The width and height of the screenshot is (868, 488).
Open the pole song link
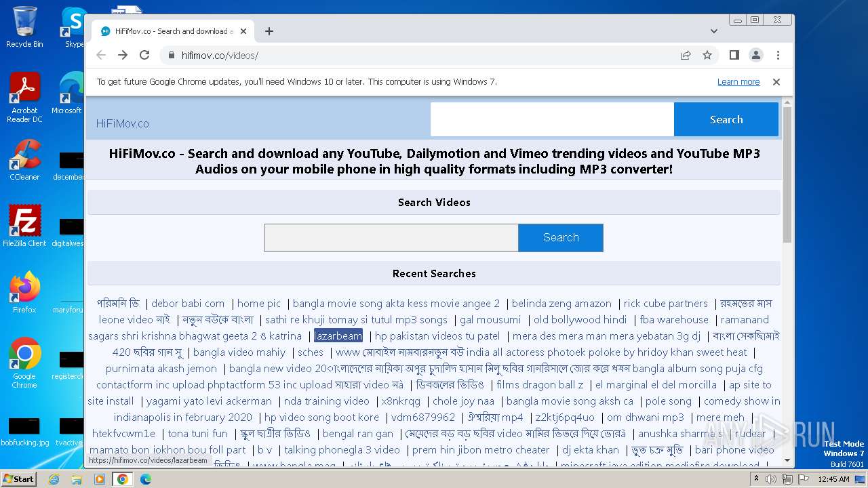(x=669, y=401)
